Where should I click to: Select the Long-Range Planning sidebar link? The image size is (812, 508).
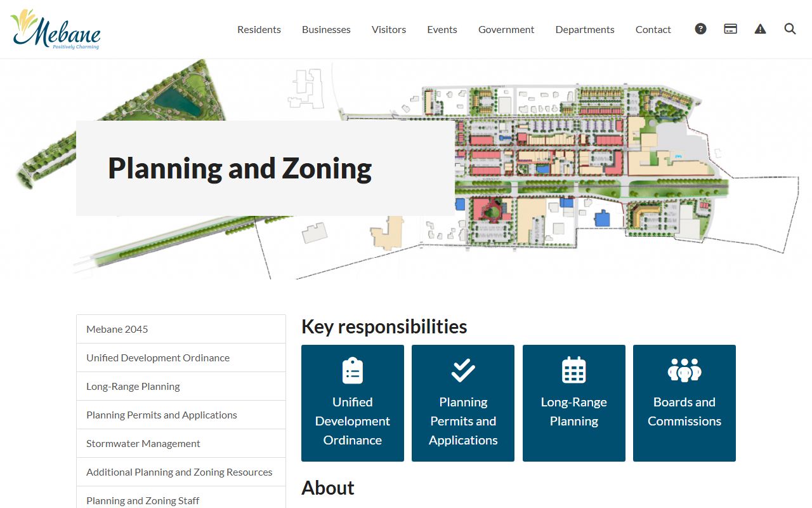pos(181,386)
